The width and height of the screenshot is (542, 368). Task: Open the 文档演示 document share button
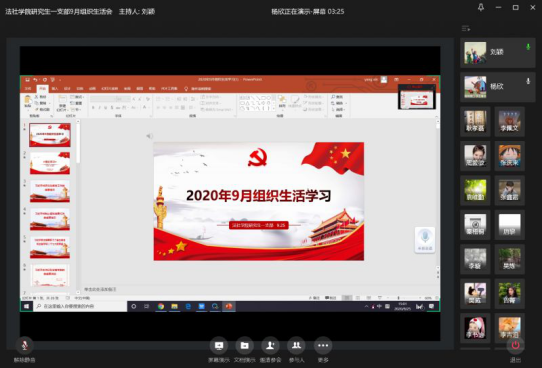point(244,346)
